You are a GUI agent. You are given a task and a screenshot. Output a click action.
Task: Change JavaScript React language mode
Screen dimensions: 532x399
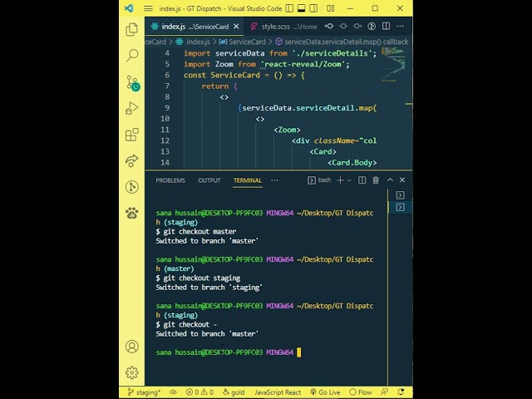coord(278,392)
